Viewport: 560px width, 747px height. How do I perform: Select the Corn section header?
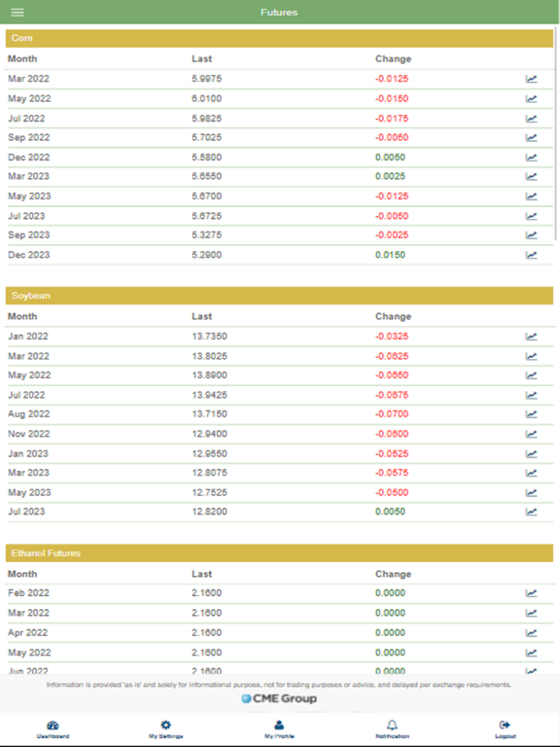pyautogui.click(x=279, y=38)
